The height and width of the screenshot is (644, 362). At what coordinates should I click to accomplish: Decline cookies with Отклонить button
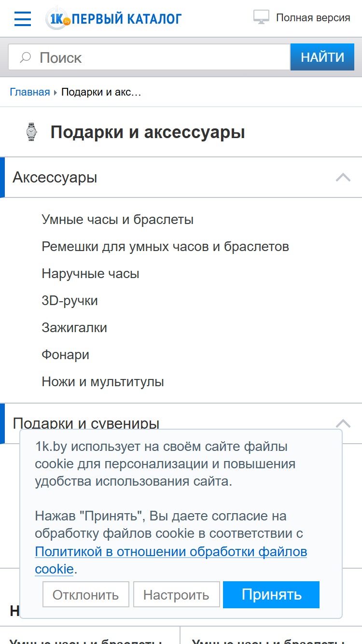tap(86, 595)
